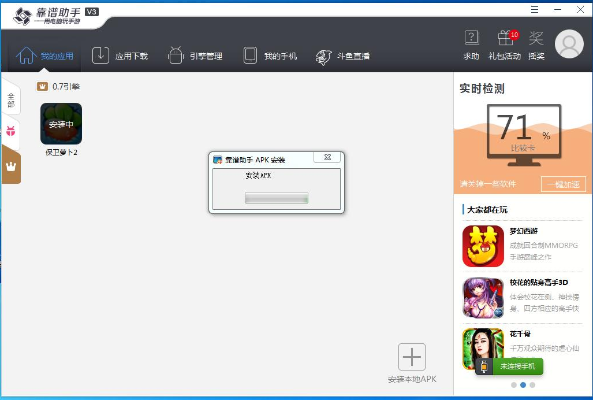Click the 71% monitor gauge

coord(524,135)
